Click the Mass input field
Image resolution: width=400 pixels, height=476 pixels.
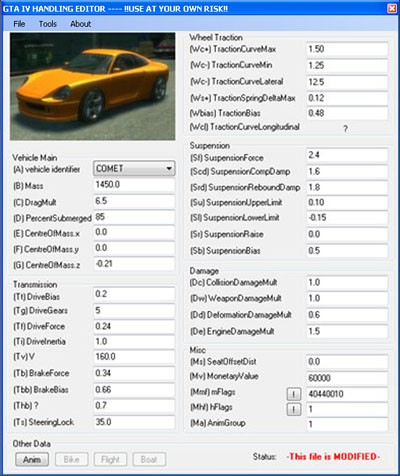click(x=134, y=185)
